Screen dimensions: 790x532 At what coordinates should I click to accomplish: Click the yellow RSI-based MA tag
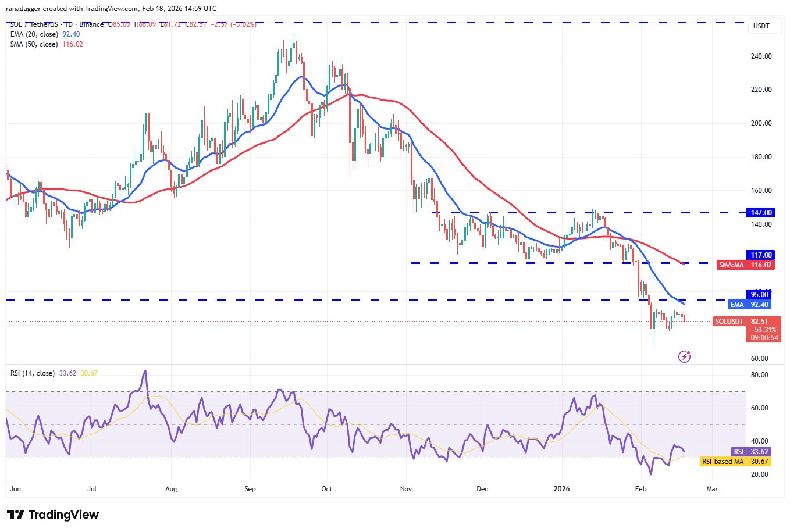pos(723,462)
